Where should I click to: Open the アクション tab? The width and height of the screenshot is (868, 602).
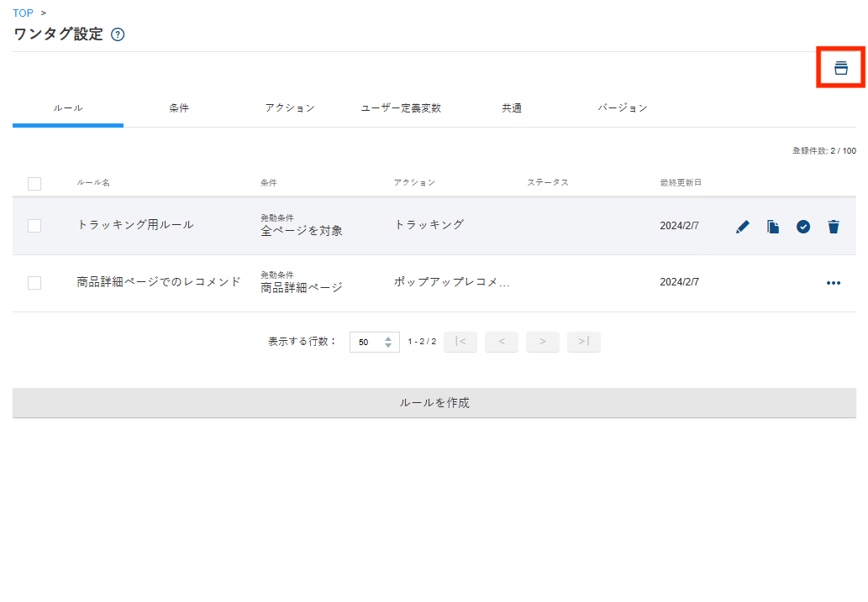290,108
